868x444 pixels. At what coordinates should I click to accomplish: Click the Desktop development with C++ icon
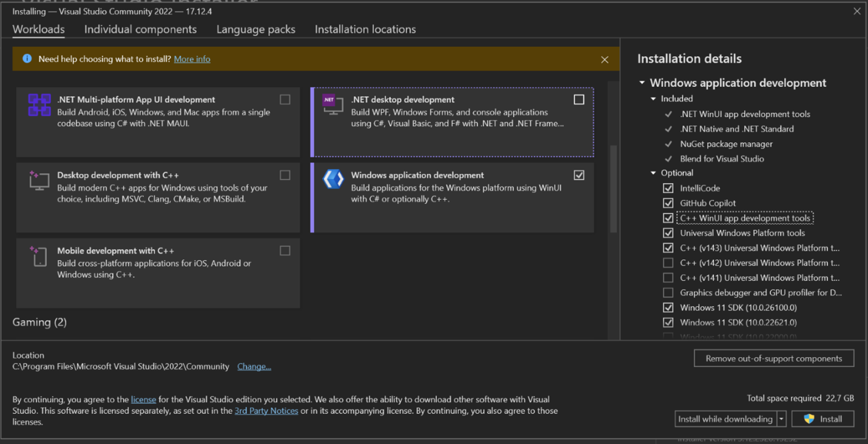coord(39,180)
